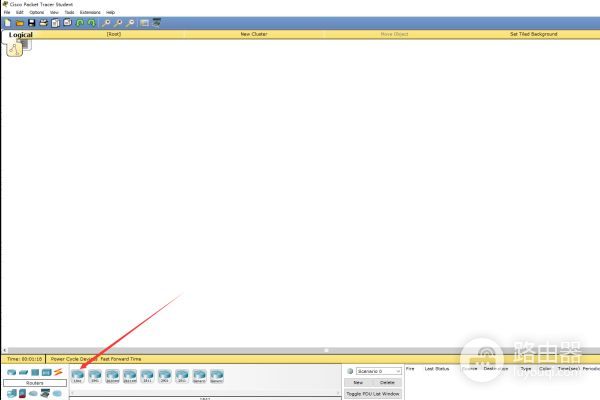600x400 pixels.
Task: Select the Connections lightning bolt icon
Action: pos(58,372)
